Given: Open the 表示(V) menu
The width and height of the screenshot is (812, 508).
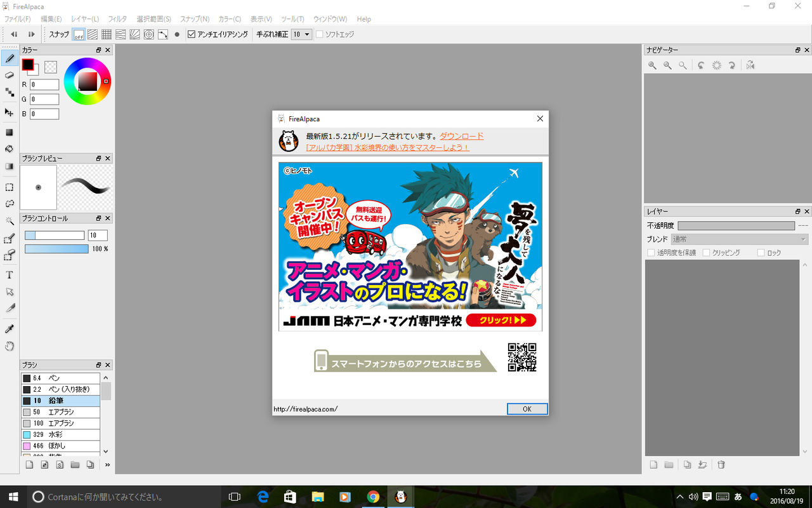Looking at the screenshot, I should tap(261, 19).
